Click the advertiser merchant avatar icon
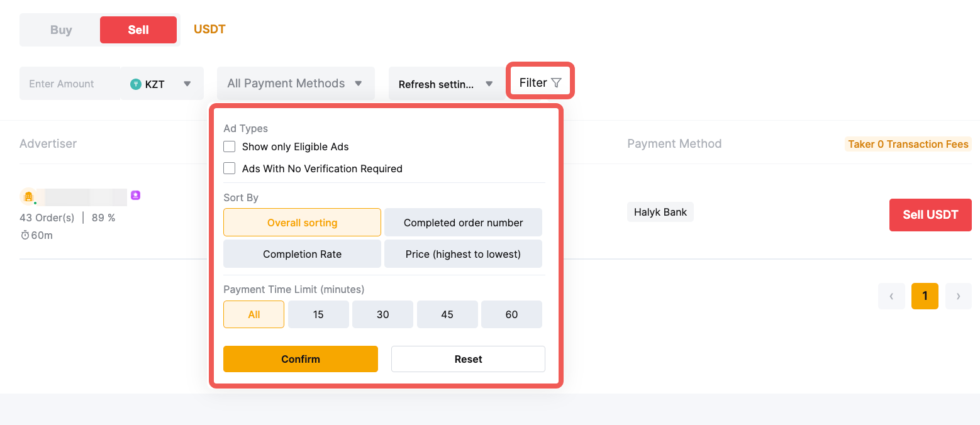The height and width of the screenshot is (425, 980). [x=28, y=197]
